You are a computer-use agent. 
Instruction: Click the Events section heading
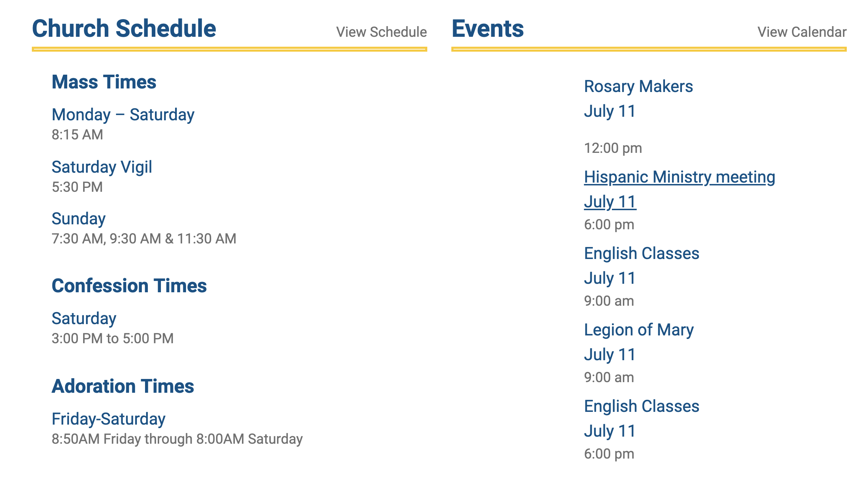point(487,28)
